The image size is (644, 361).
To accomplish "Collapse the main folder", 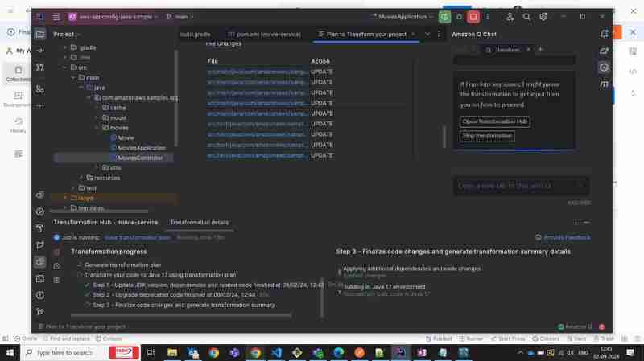I will coord(73,77).
